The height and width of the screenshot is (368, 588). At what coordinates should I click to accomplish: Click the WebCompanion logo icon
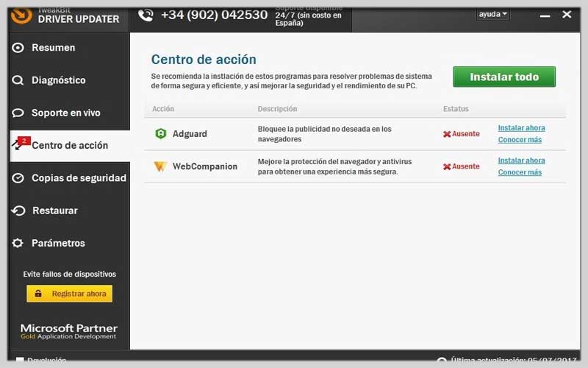160,166
